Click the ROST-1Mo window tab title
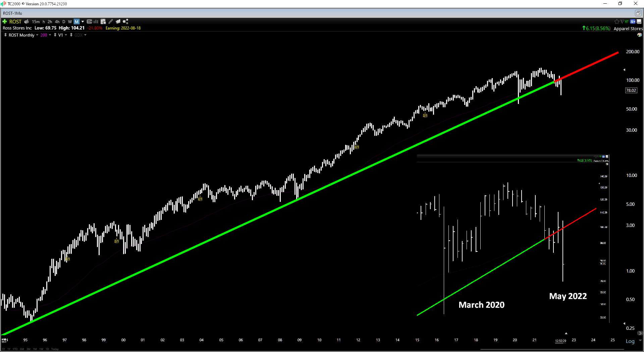The height and width of the screenshot is (352, 644). tap(12, 13)
